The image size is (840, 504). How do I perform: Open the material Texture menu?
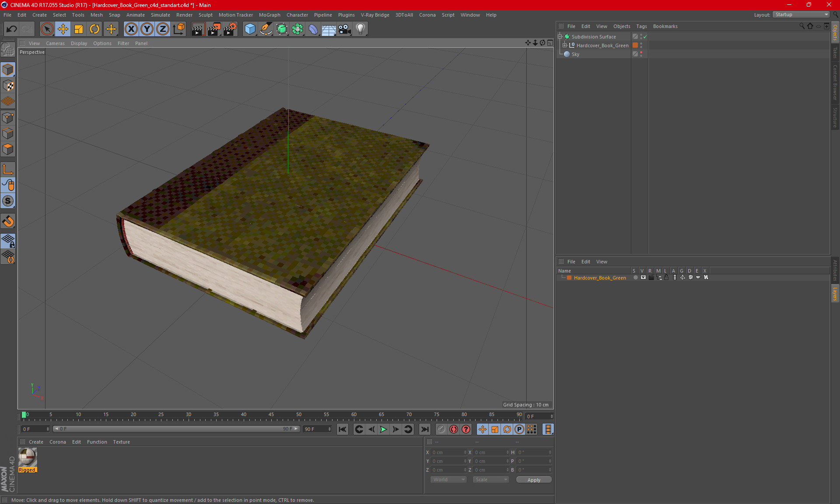(x=121, y=442)
